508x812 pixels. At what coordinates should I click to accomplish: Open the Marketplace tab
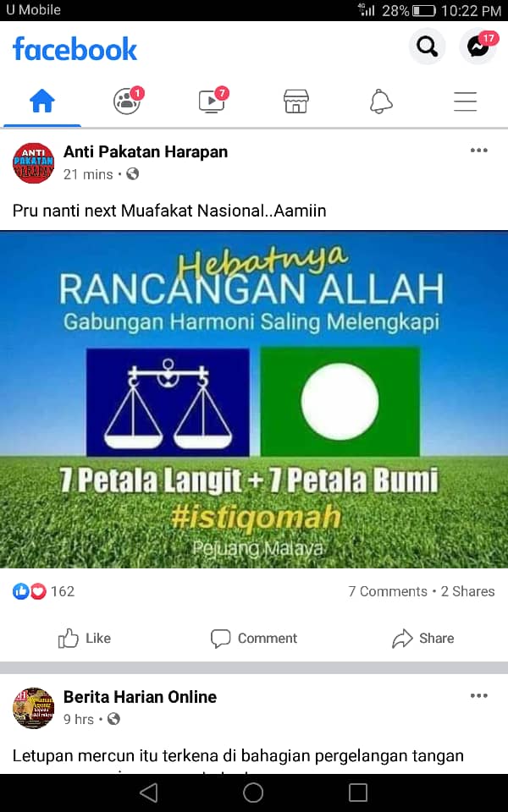[x=296, y=101]
